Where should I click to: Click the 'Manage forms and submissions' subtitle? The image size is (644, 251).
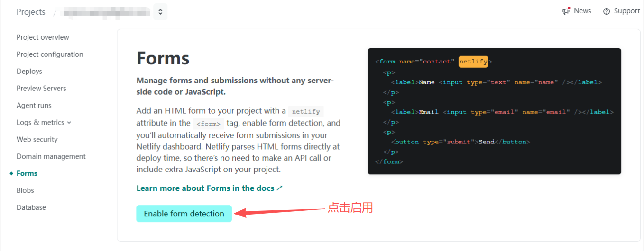click(235, 86)
